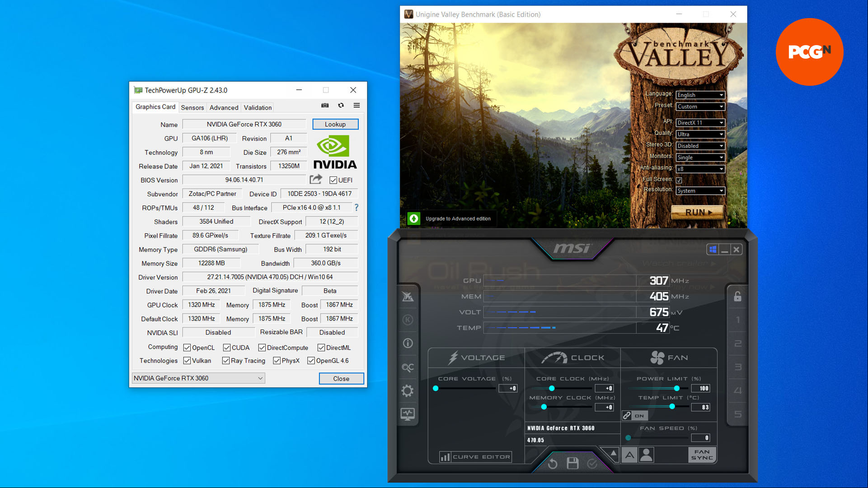Toggle the Ray Tracing checkbox
Image resolution: width=868 pixels, height=488 pixels.
click(226, 361)
